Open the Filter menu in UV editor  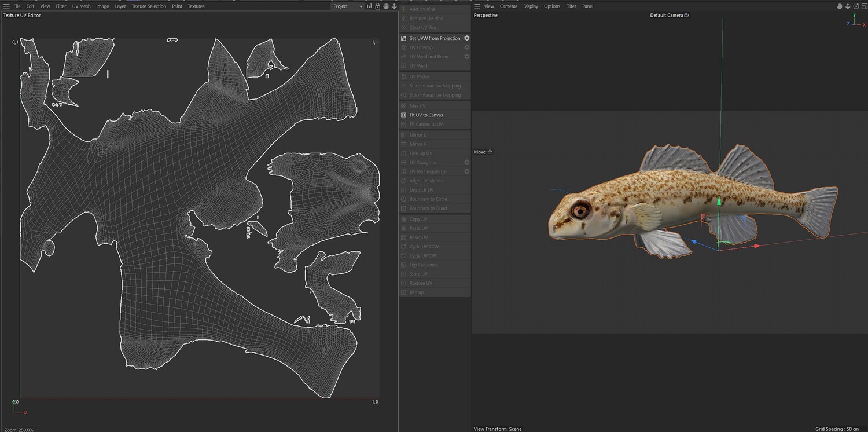(x=61, y=6)
